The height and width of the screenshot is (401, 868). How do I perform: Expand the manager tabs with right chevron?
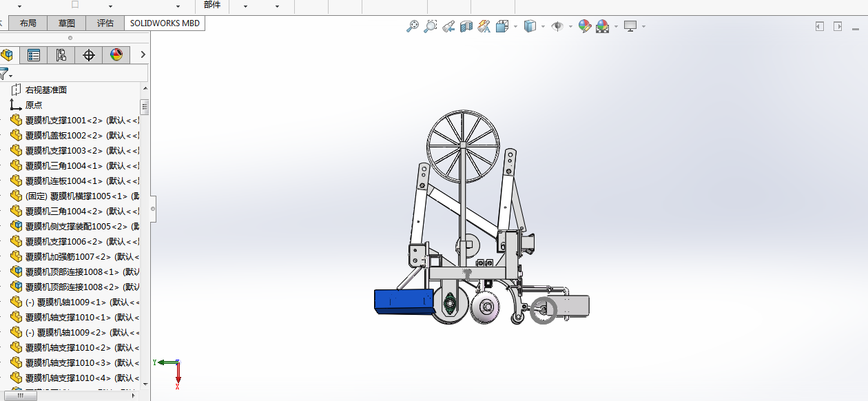click(x=143, y=54)
